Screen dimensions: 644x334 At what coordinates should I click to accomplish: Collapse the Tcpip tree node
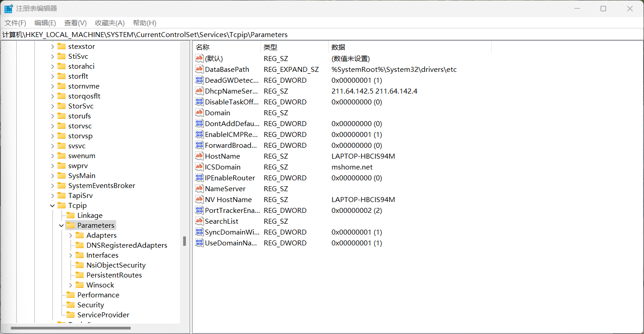click(52, 206)
